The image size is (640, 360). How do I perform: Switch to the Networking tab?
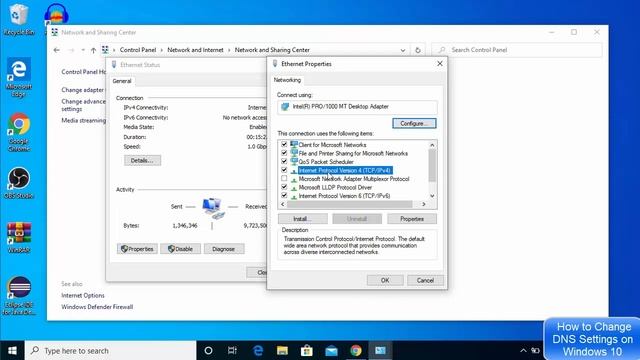[x=287, y=80]
